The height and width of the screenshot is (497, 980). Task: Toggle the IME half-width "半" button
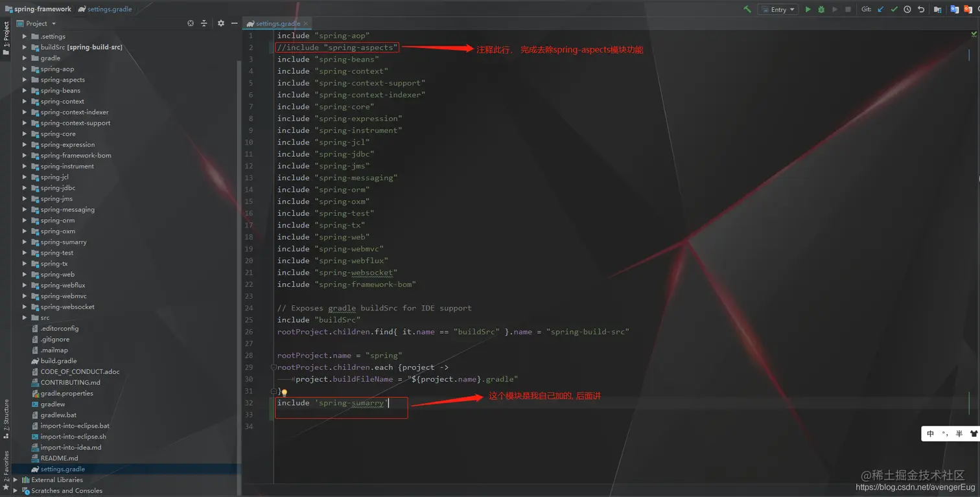click(x=959, y=433)
